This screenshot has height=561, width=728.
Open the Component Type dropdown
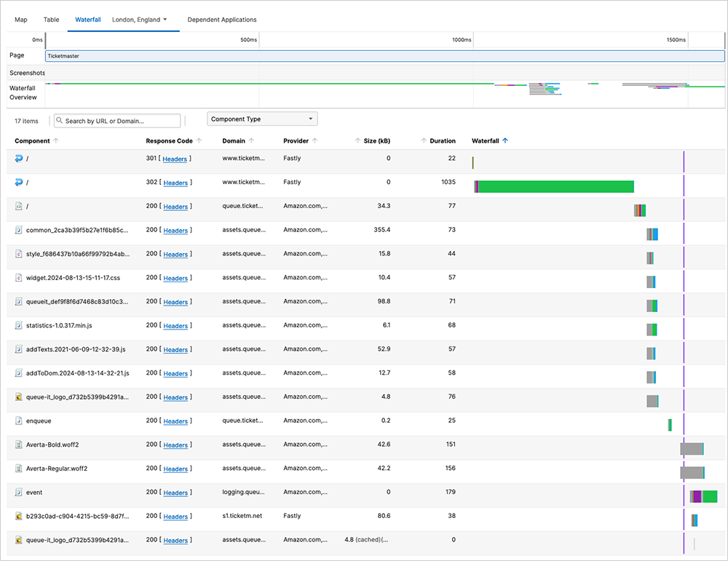click(262, 119)
